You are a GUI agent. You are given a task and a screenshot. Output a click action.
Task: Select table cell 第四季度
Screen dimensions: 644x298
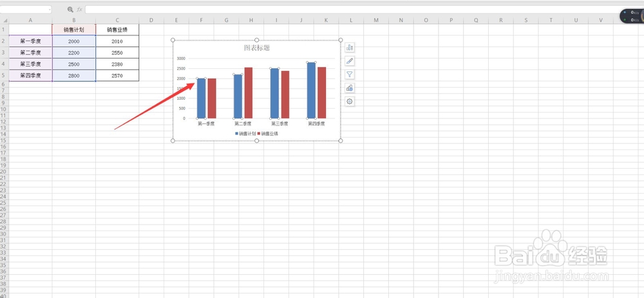30,75
